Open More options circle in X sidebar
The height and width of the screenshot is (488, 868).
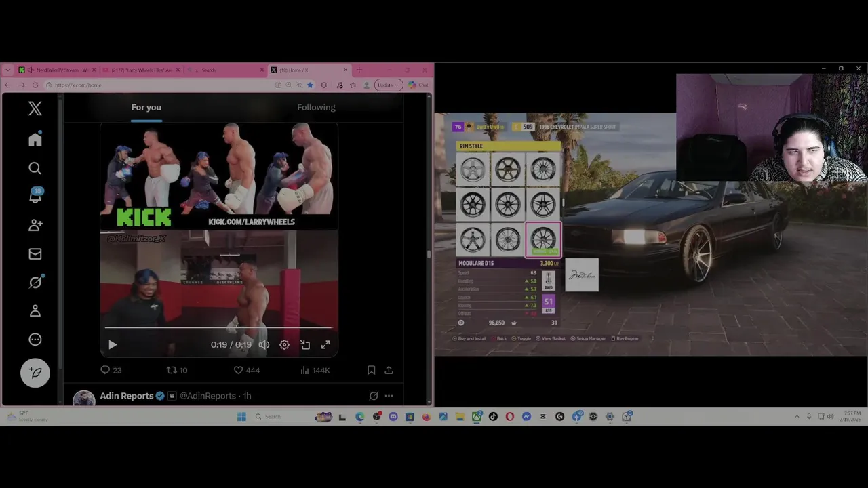click(x=35, y=340)
